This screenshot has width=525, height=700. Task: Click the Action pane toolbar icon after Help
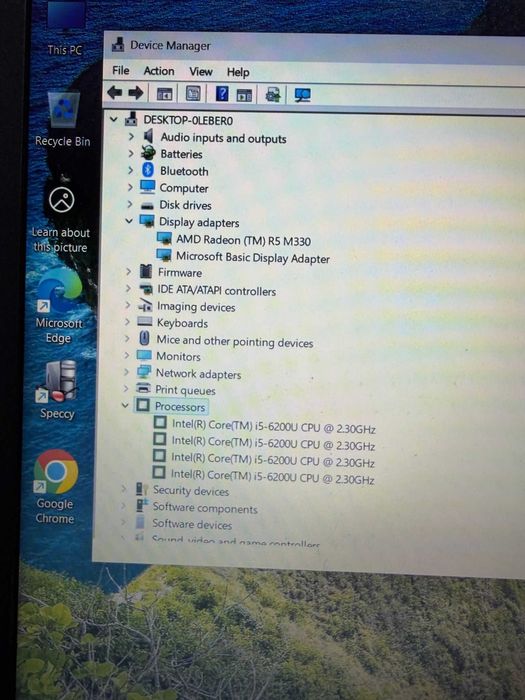click(x=244, y=95)
